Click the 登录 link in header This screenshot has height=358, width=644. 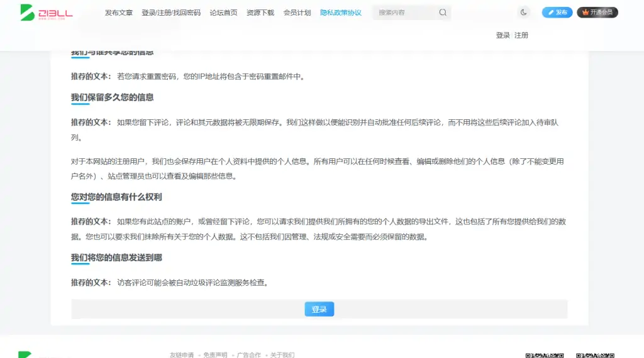[502, 35]
